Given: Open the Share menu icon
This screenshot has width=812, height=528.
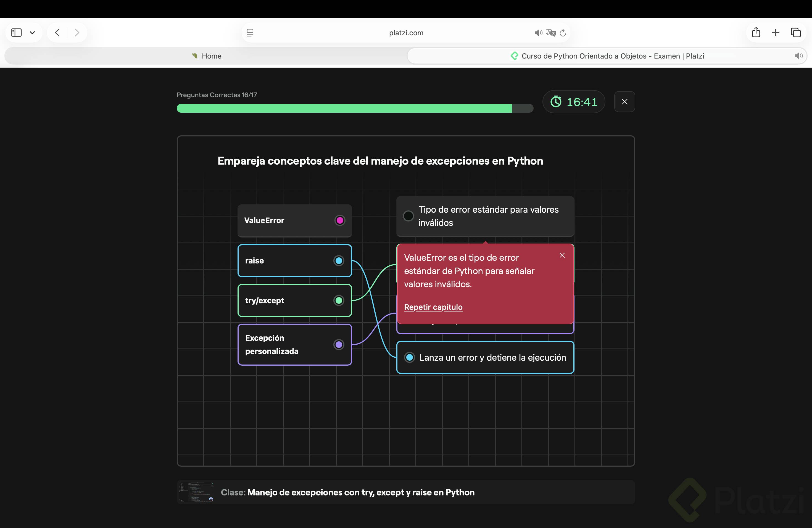Looking at the screenshot, I should tap(756, 32).
